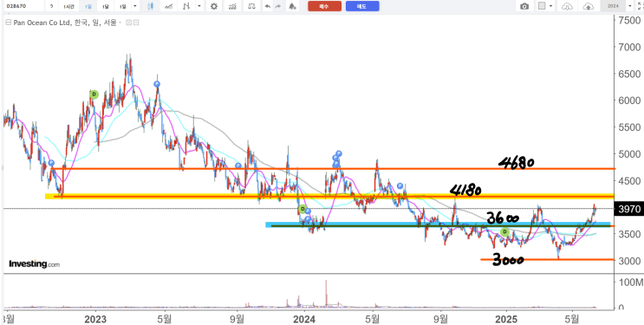
Task: Click the 2024 saved layout button
Action: [613, 6]
